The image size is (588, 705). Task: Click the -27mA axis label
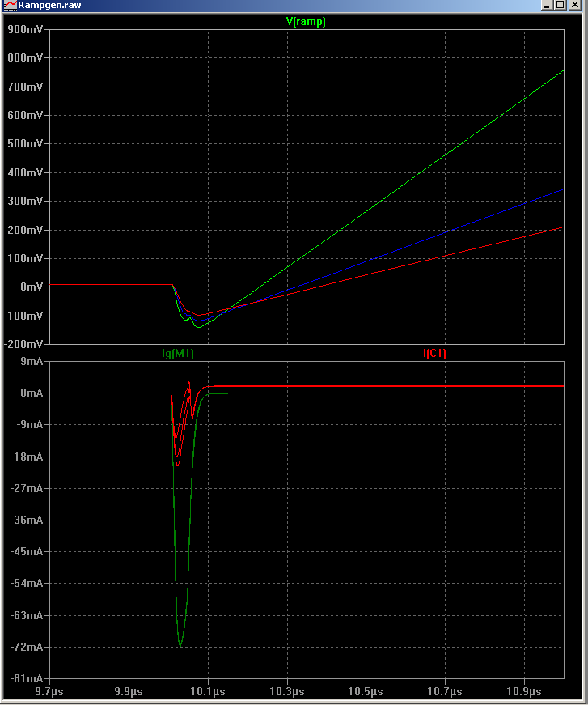pos(27,488)
